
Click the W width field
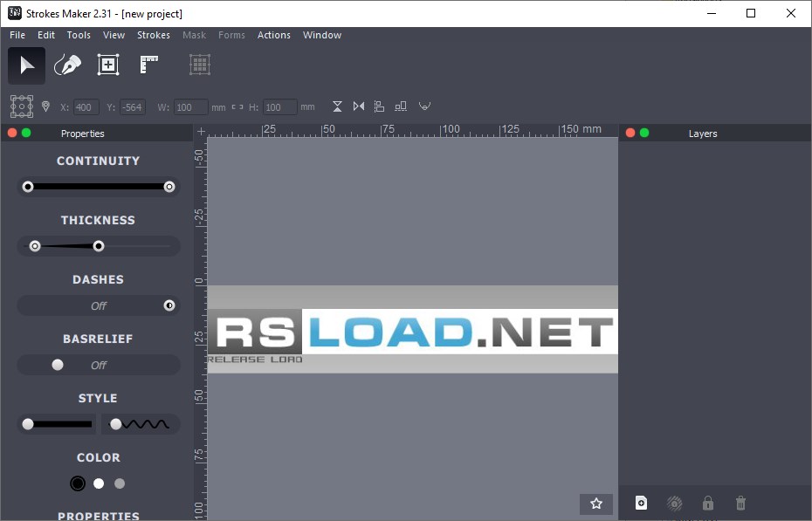click(190, 107)
